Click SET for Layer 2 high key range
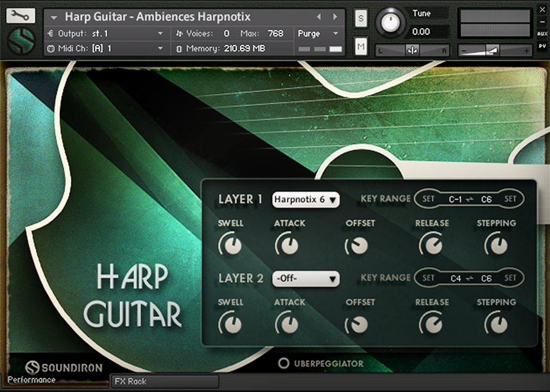The height and width of the screenshot is (392, 550). [x=511, y=278]
